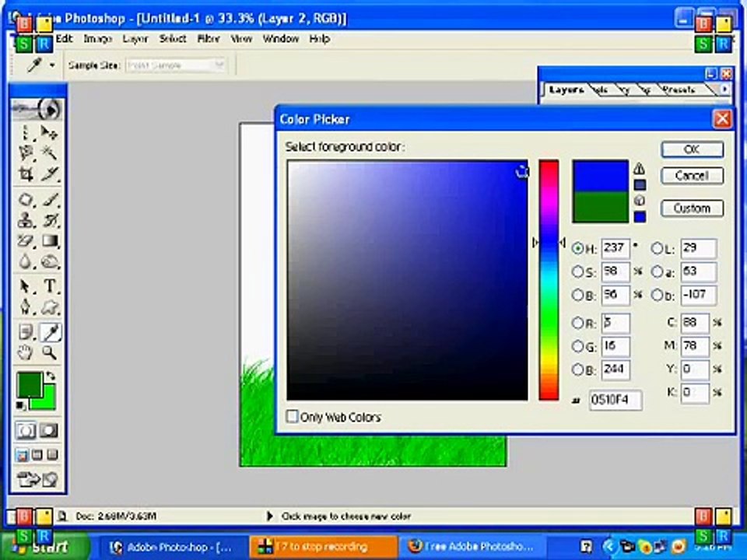Viewport: 747px width, 560px height.
Task: Select the Hand tool
Action: tap(26, 353)
